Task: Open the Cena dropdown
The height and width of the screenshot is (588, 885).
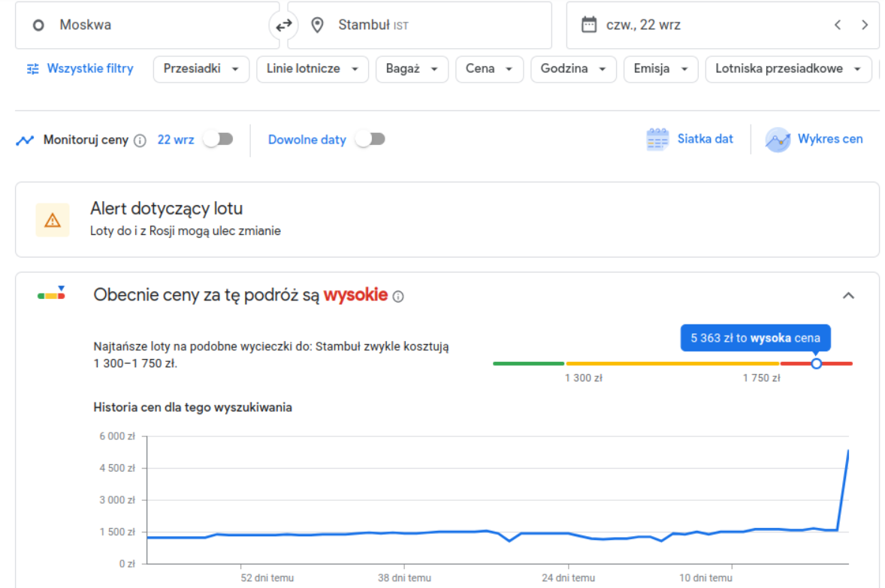Action: pos(489,69)
